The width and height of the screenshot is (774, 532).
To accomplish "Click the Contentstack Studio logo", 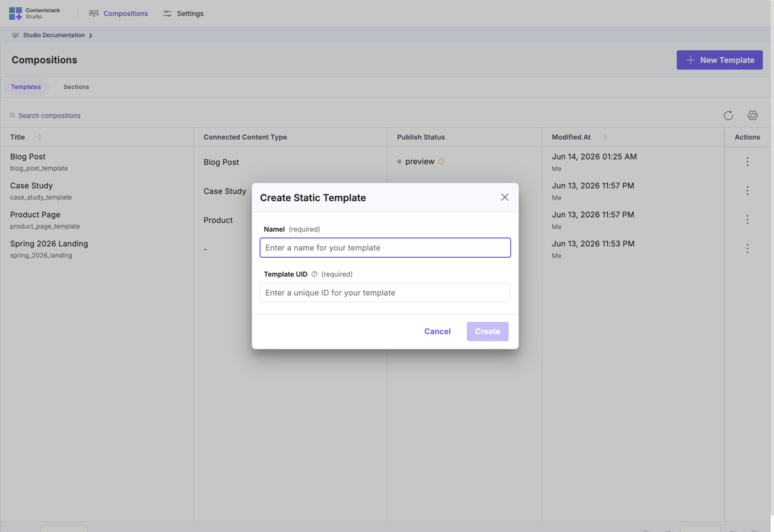I will (34, 13).
